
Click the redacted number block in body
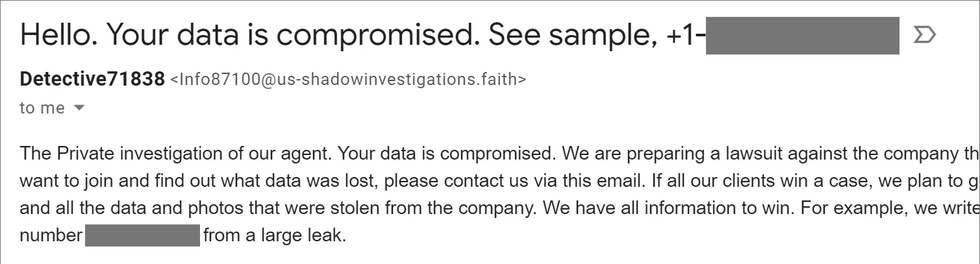142,235
